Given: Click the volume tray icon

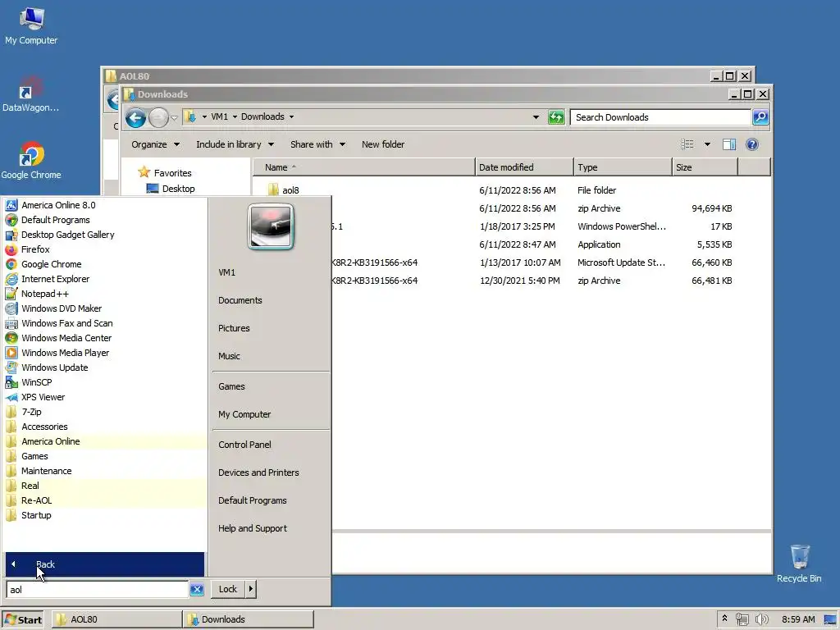Looking at the screenshot, I should [761, 619].
